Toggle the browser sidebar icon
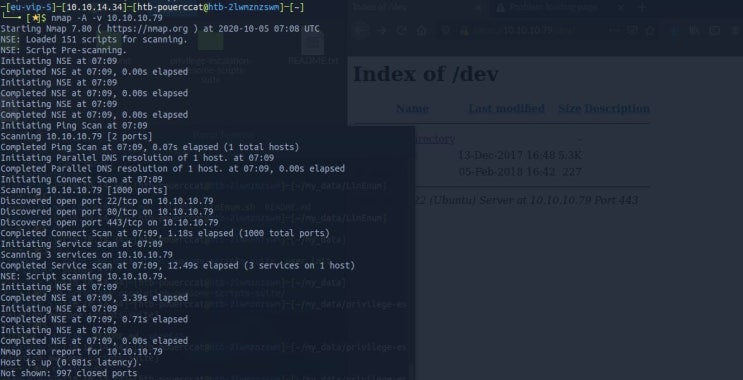Viewport: 743px width, 380px height. pos(715,31)
